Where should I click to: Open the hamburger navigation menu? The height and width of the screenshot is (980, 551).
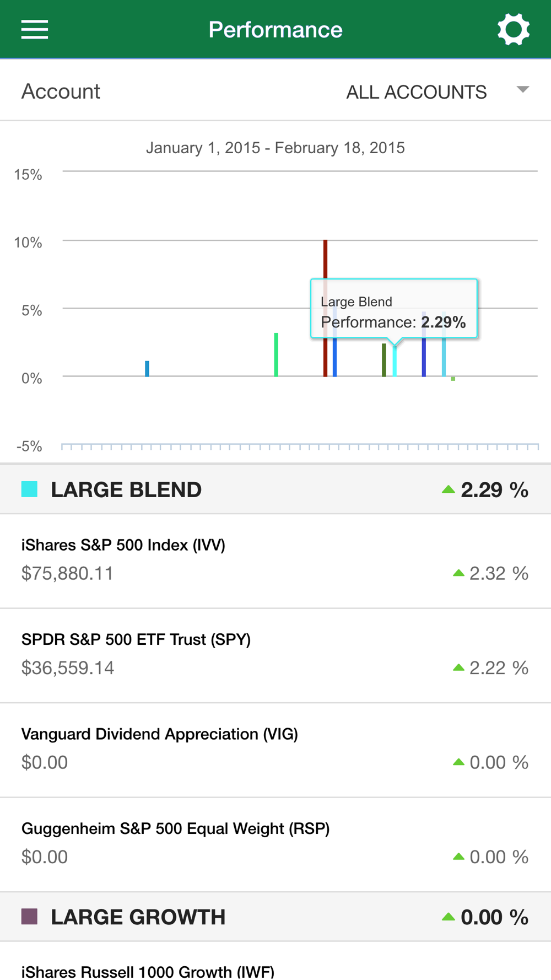(x=35, y=30)
